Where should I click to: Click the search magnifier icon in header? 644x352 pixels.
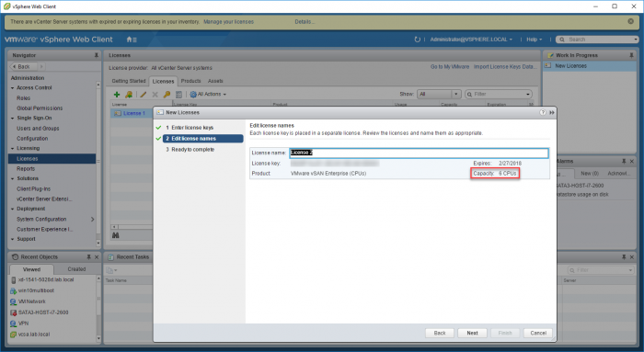tap(562, 40)
